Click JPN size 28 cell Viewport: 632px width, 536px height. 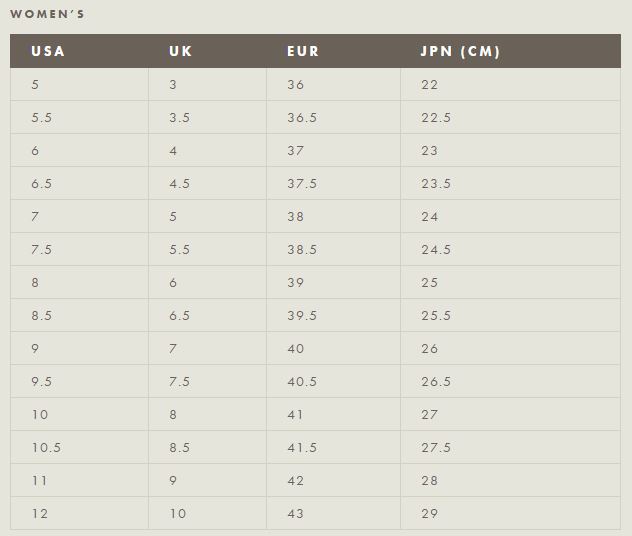430,481
